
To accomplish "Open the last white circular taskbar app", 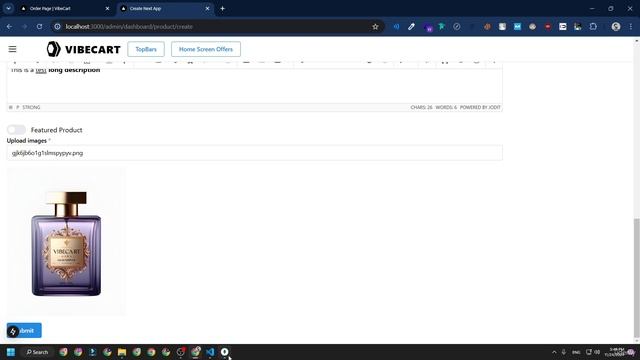I will [224, 352].
